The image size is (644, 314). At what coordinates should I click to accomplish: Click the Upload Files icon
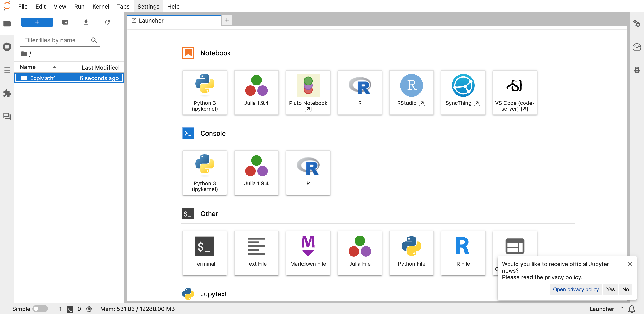click(86, 22)
